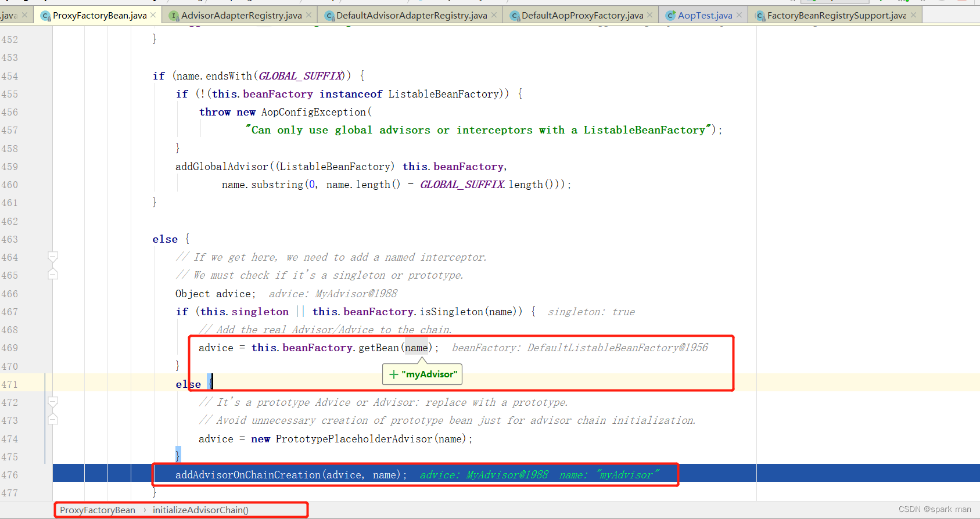Close the DefaultAdvisorAdapterRegistry.java tab
This screenshot has width=980, height=519.
coord(494,15)
